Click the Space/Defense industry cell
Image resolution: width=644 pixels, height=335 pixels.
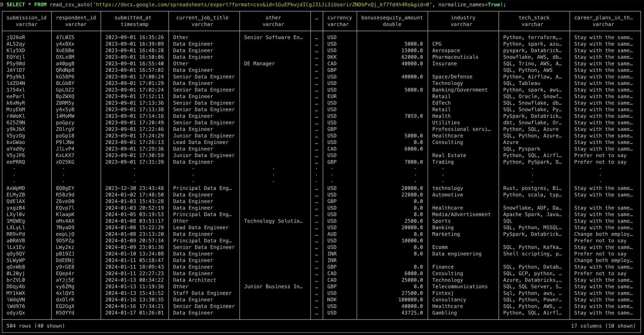(x=452, y=77)
